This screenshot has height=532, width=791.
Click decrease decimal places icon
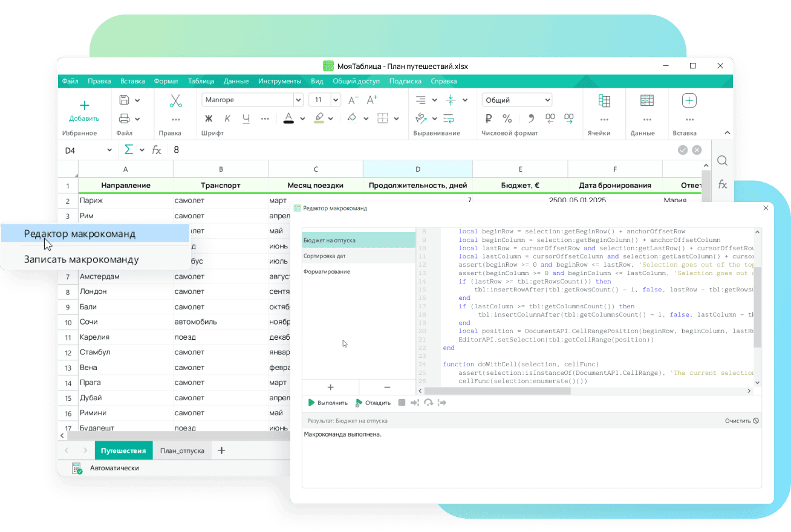click(550, 118)
